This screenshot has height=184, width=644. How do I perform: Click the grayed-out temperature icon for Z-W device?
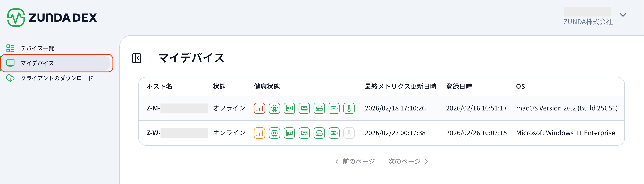click(x=349, y=133)
